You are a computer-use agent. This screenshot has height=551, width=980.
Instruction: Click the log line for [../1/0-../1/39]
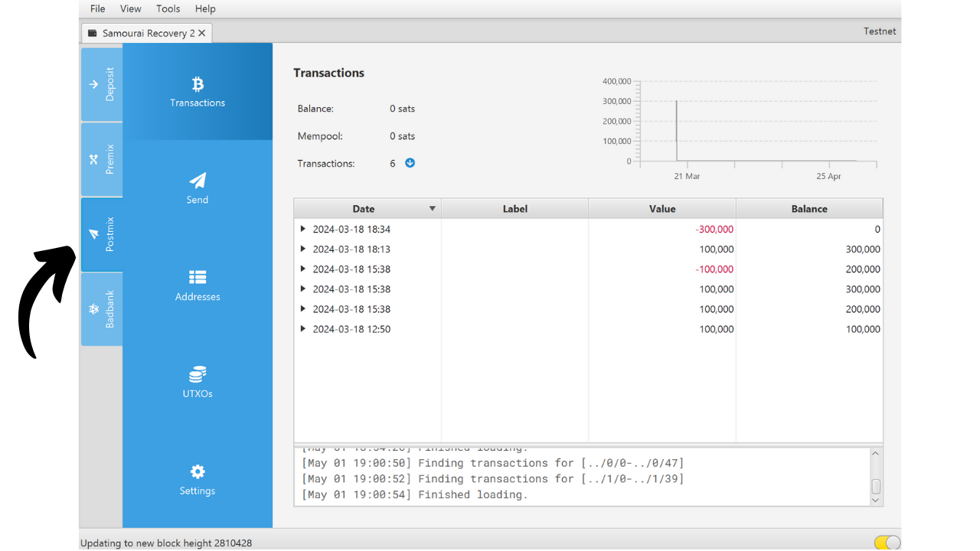[x=493, y=479]
